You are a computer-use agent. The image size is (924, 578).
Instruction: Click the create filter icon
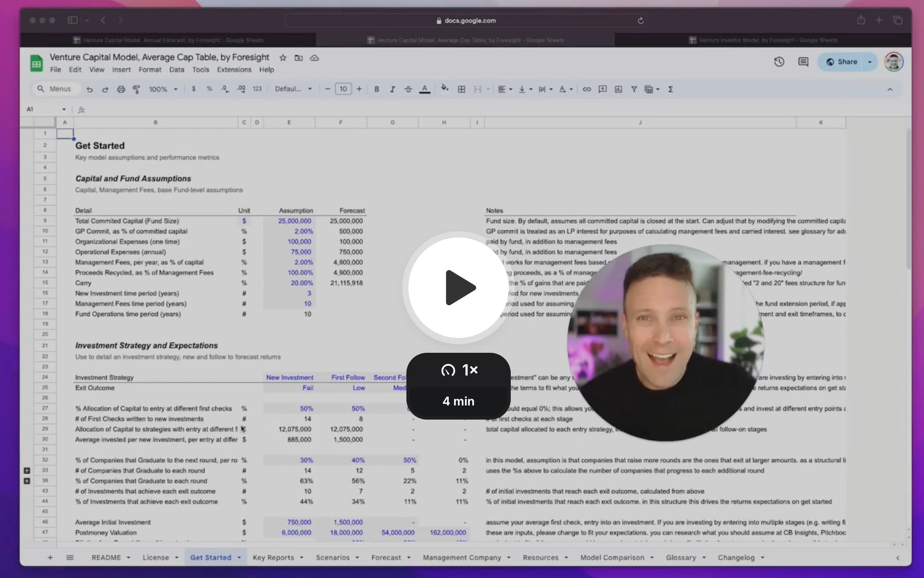click(x=634, y=89)
